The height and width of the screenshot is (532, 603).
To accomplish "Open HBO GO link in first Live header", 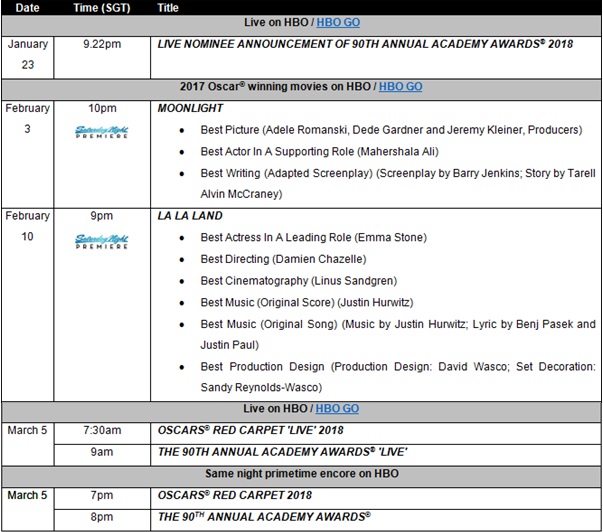I will tap(338, 22).
